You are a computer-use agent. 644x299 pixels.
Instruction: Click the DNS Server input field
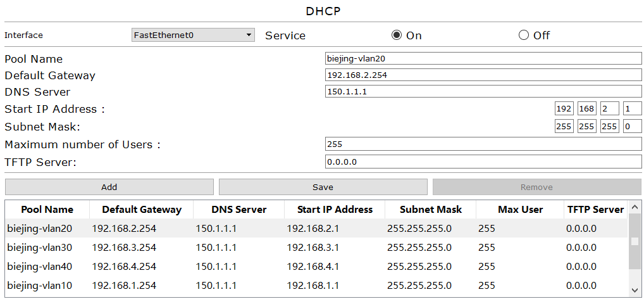pos(483,91)
